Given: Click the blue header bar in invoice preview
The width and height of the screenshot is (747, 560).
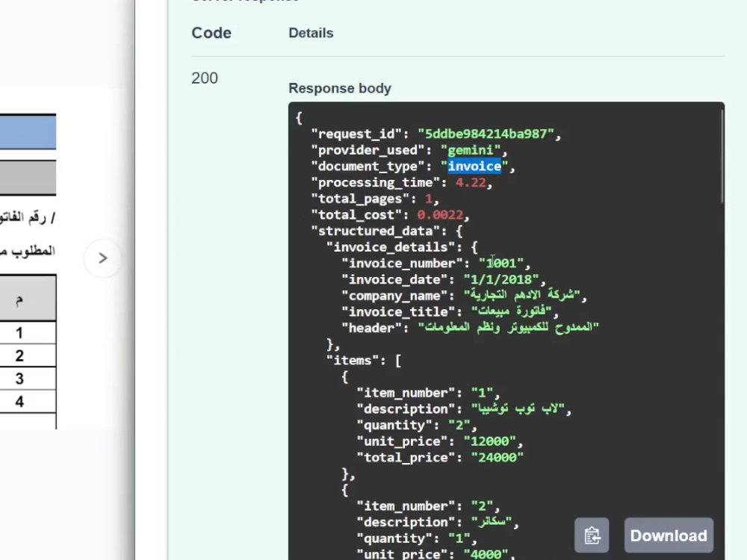Looking at the screenshot, I should tap(28, 132).
